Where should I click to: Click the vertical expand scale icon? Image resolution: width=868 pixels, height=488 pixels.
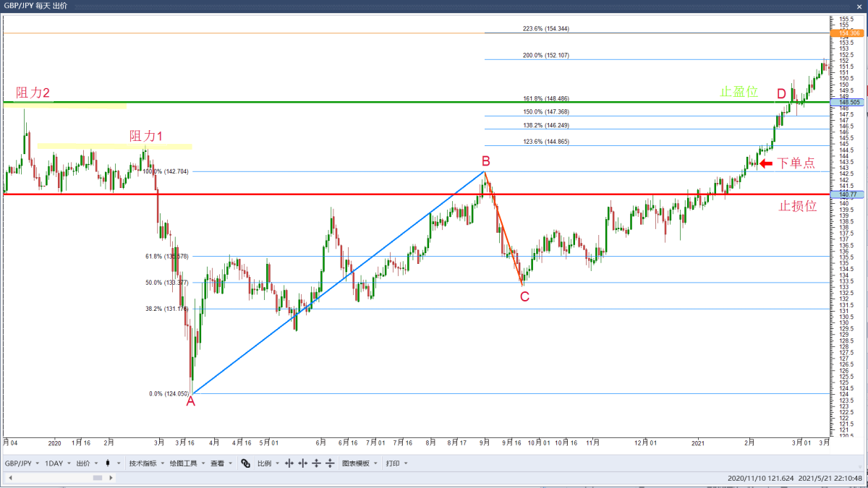(x=316, y=463)
